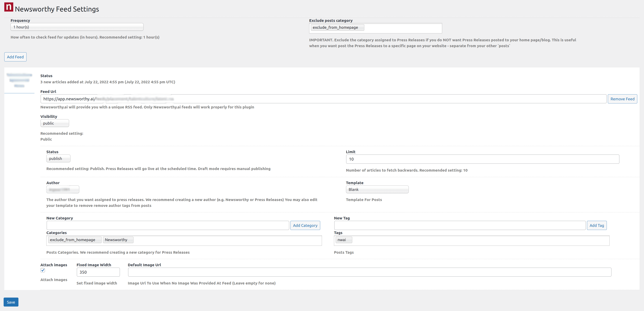Click the New Category text field

[x=167, y=225]
